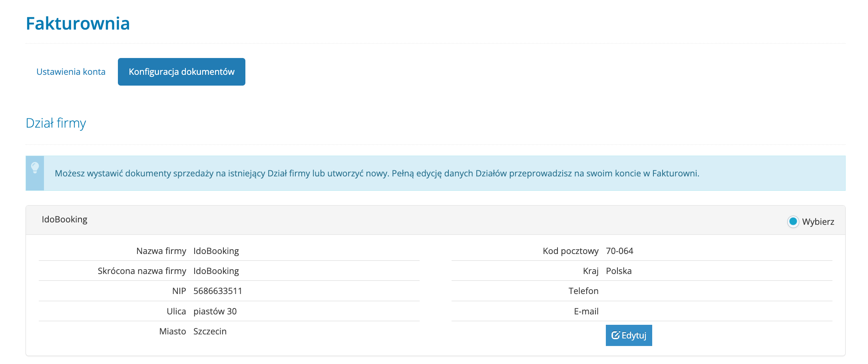Click the postal code 70-064
This screenshot has width=868, height=364.
click(x=619, y=251)
